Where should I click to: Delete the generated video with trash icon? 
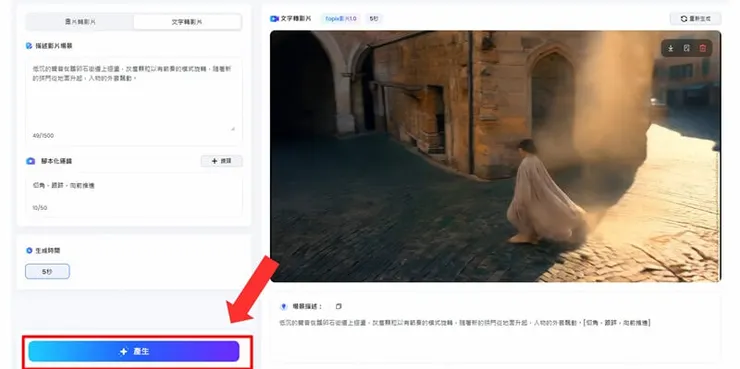(703, 48)
